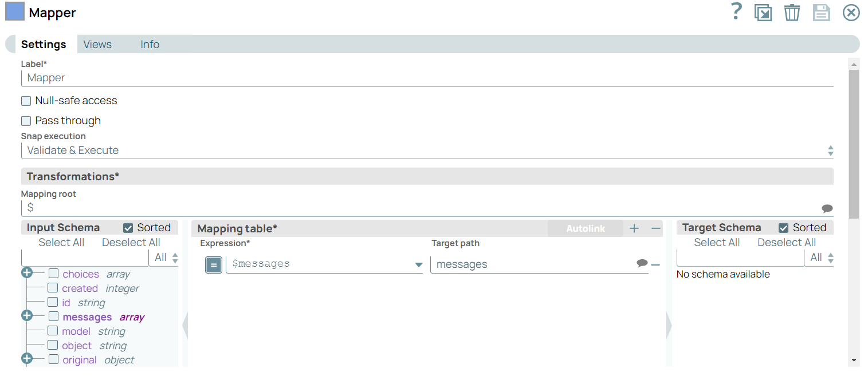Save snap settings with the disk icon
Viewport: 868px width, 380px height.
(822, 12)
